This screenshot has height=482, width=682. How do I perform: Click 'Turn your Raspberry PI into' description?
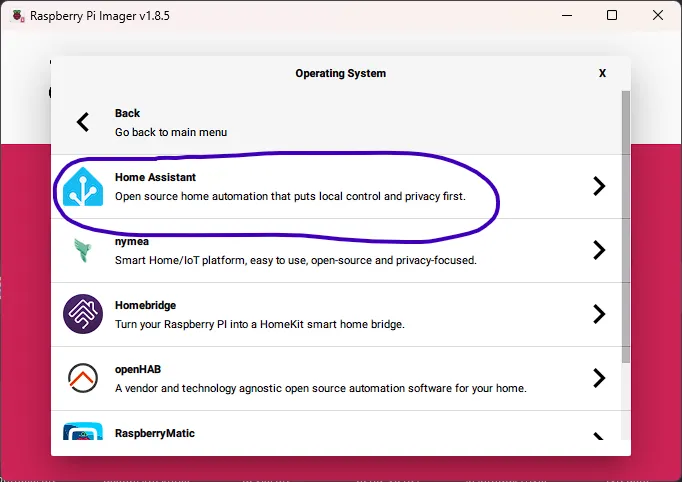[x=260, y=325]
